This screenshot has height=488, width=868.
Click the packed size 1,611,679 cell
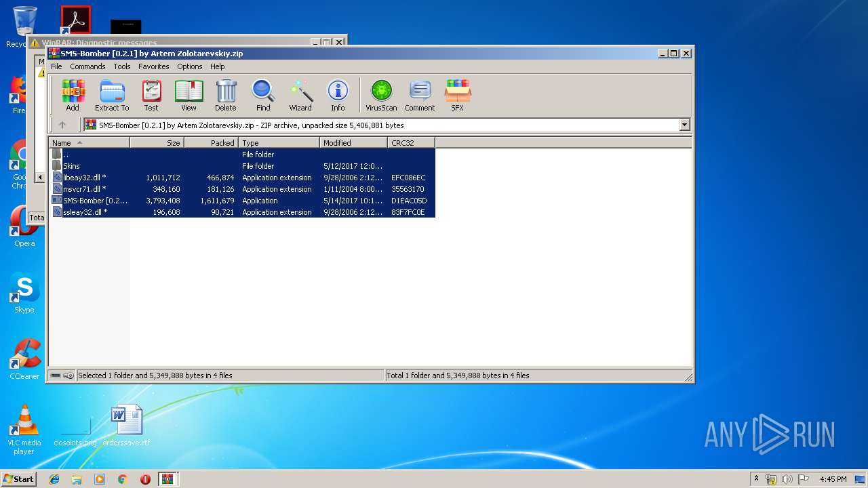217,201
